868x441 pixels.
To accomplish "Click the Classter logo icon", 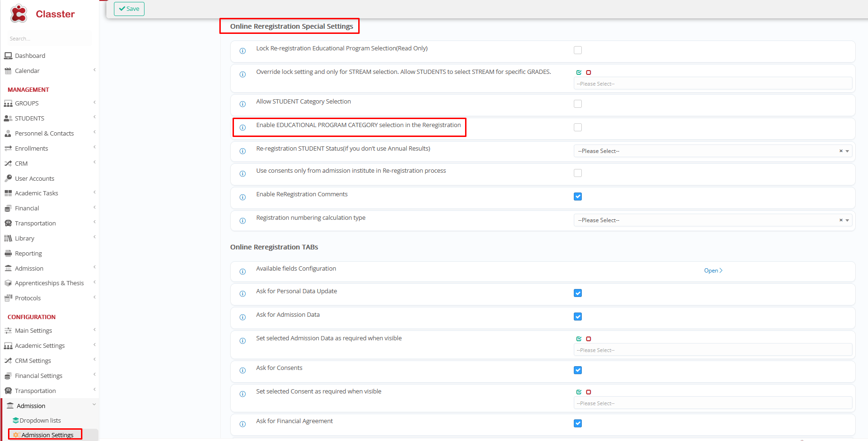I will tap(19, 14).
